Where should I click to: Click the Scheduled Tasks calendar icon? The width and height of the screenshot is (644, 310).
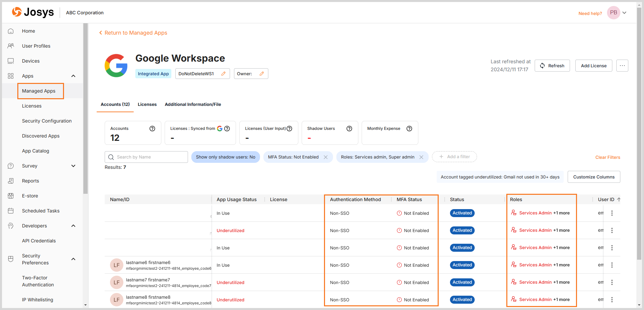pyautogui.click(x=11, y=211)
